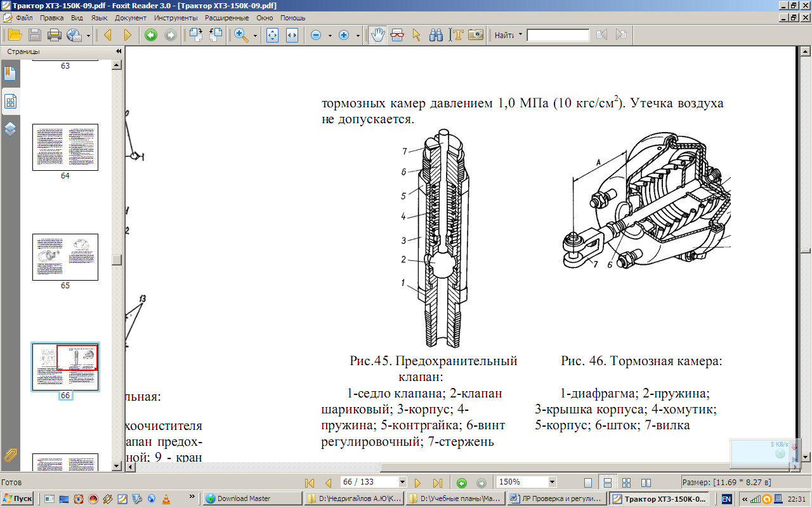Open the Помощь menu
The width and height of the screenshot is (812, 508).
[292, 18]
